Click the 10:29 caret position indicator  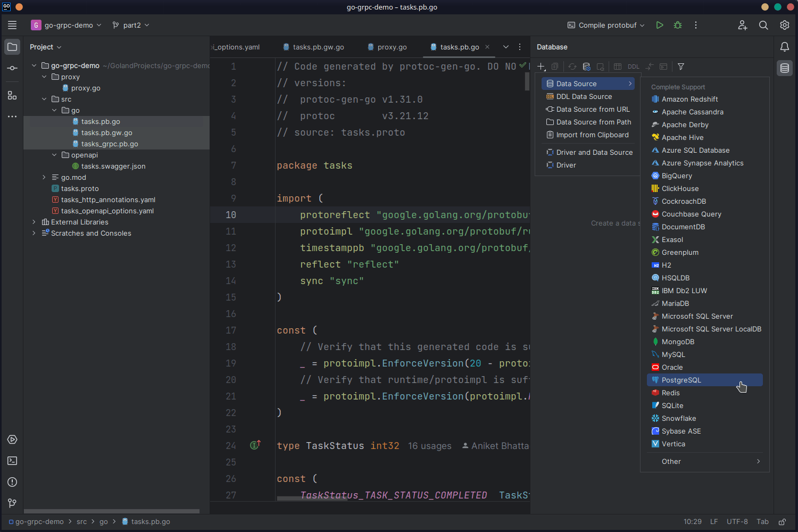[692, 522]
